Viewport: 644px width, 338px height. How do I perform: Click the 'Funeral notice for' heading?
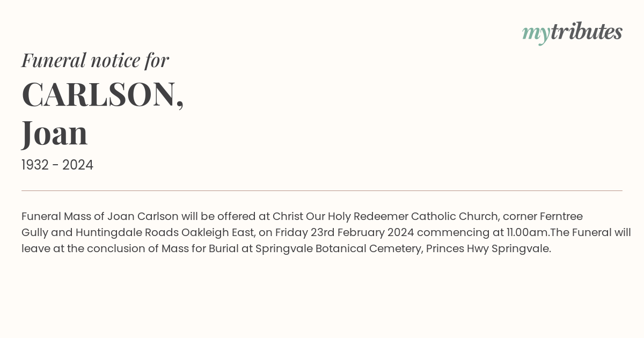(95, 60)
